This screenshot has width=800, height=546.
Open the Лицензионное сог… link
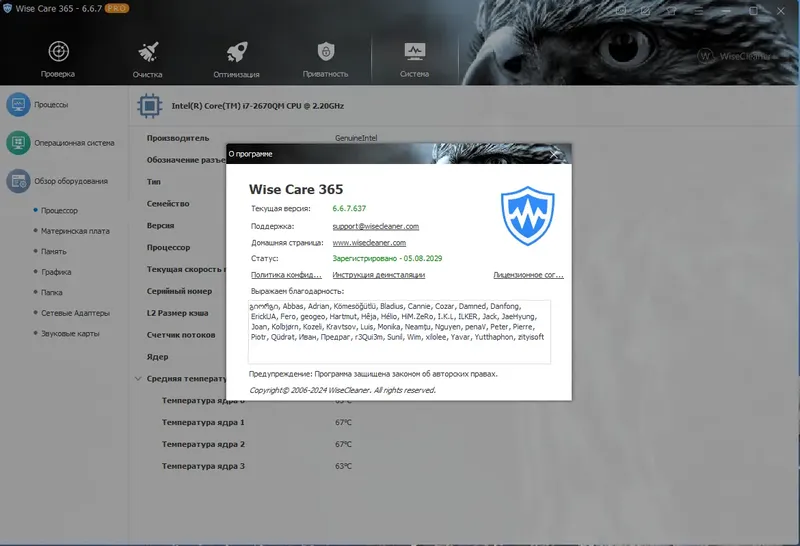pyautogui.click(x=529, y=275)
